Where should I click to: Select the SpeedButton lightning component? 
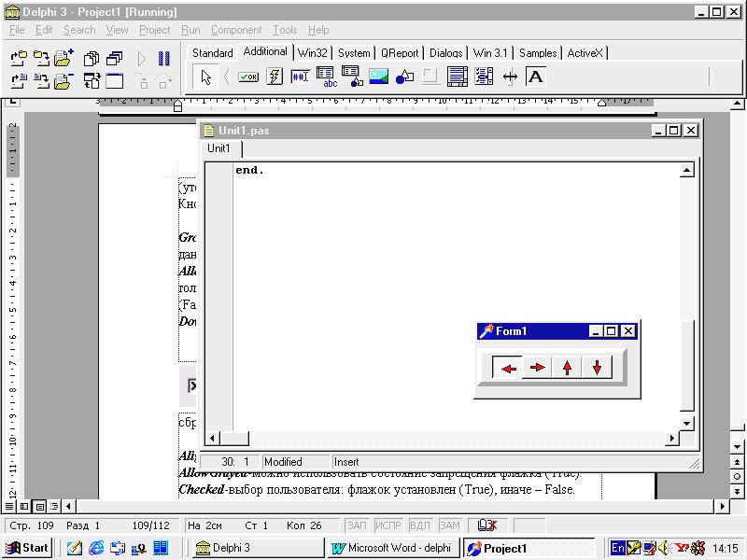(x=275, y=77)
